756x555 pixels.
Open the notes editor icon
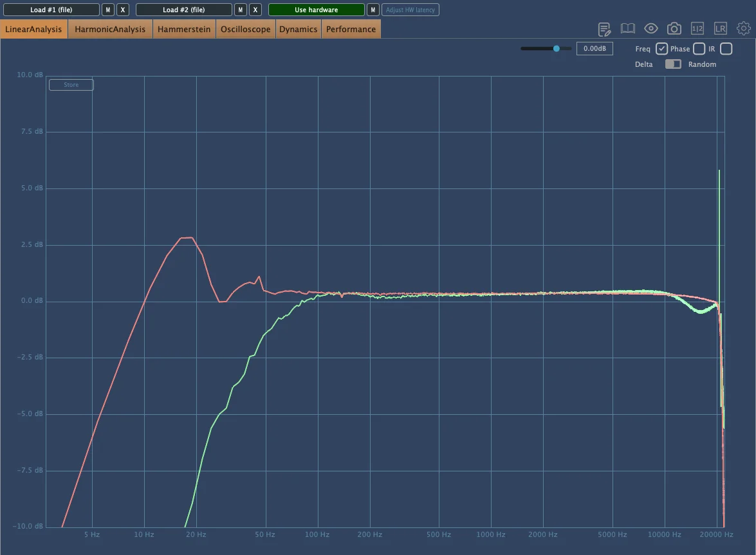[604, 29]
